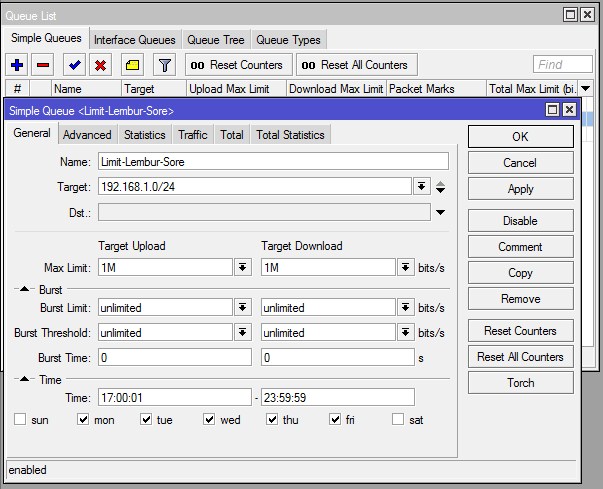
Task: Click the blue plus add queue icon
Action: coord(17,65)
